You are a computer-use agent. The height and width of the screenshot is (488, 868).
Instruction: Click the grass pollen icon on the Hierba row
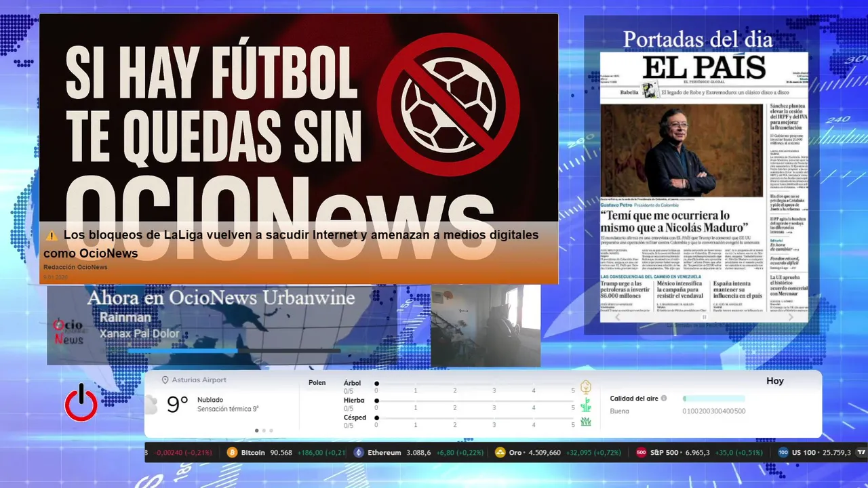585,405
